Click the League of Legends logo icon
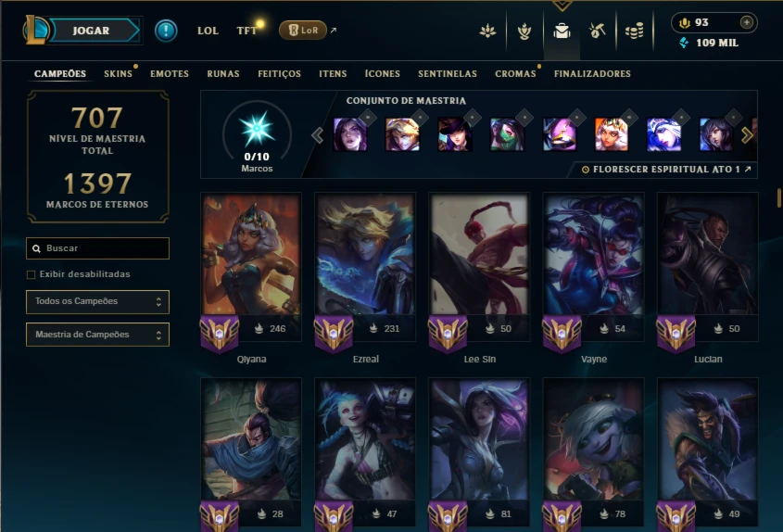Screen dimensions: 783x532 36,30
